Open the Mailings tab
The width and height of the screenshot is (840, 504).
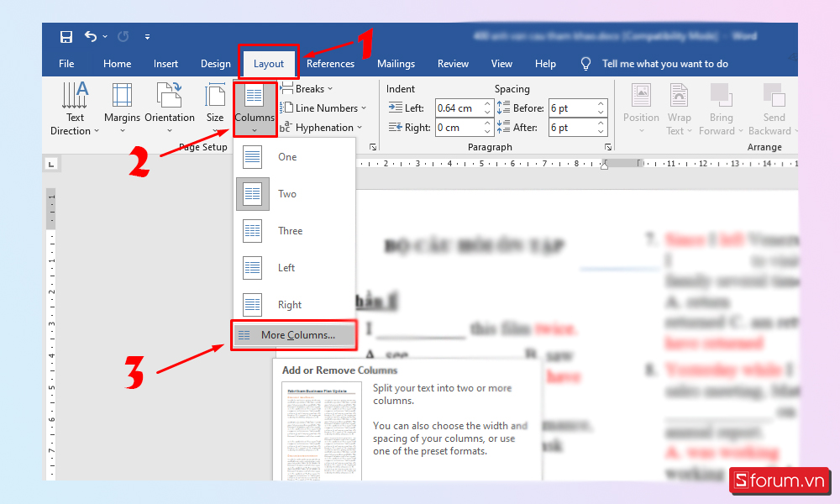coord(396,64)
